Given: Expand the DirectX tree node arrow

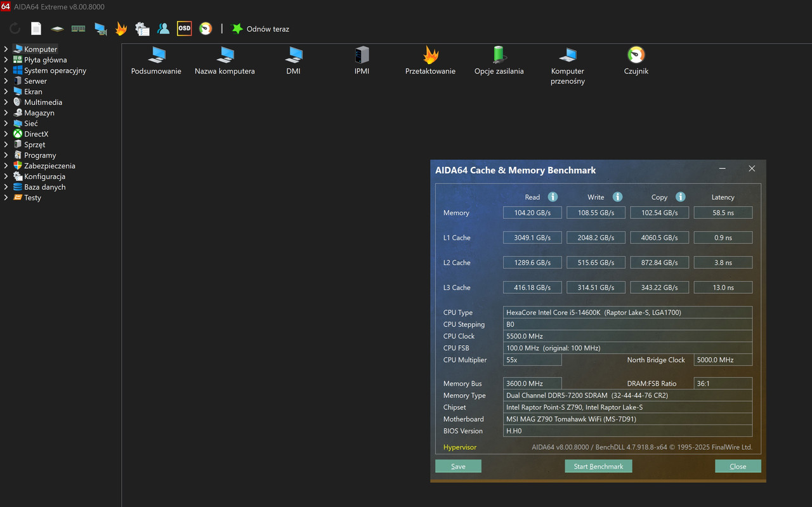Looking at the screenshot, I should (x=6, y=134).
